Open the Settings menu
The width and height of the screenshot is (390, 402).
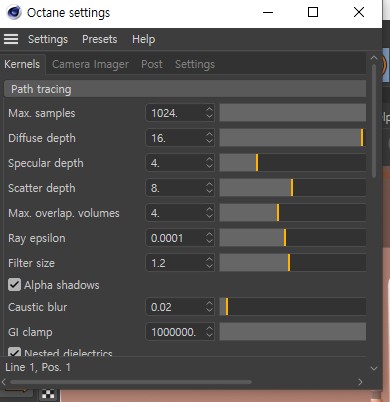(48, 39)
